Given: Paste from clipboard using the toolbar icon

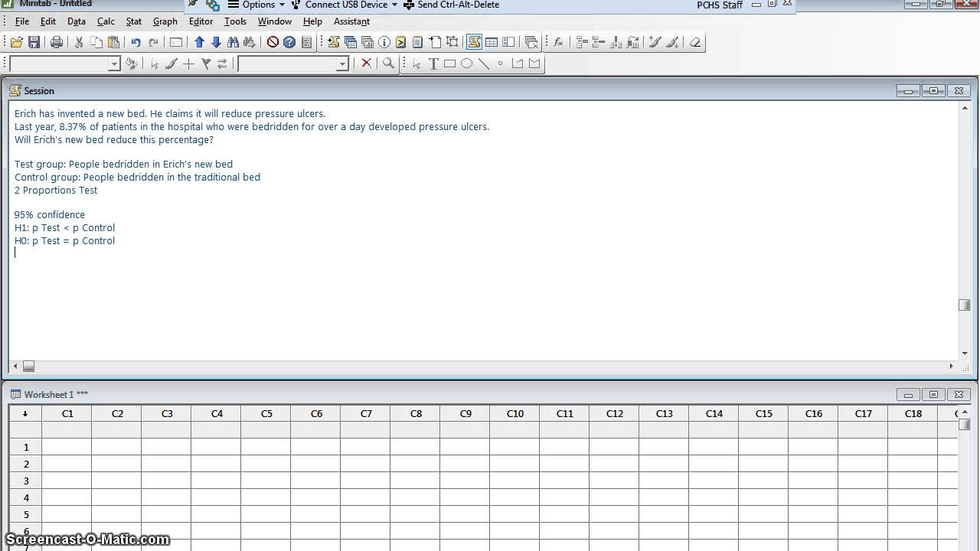Looking at the screenshot, I should 113,43.
